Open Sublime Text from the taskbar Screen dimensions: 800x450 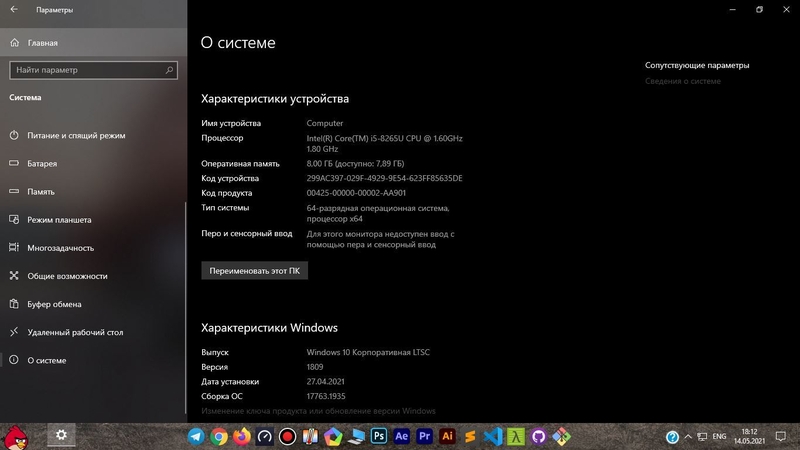470,436
